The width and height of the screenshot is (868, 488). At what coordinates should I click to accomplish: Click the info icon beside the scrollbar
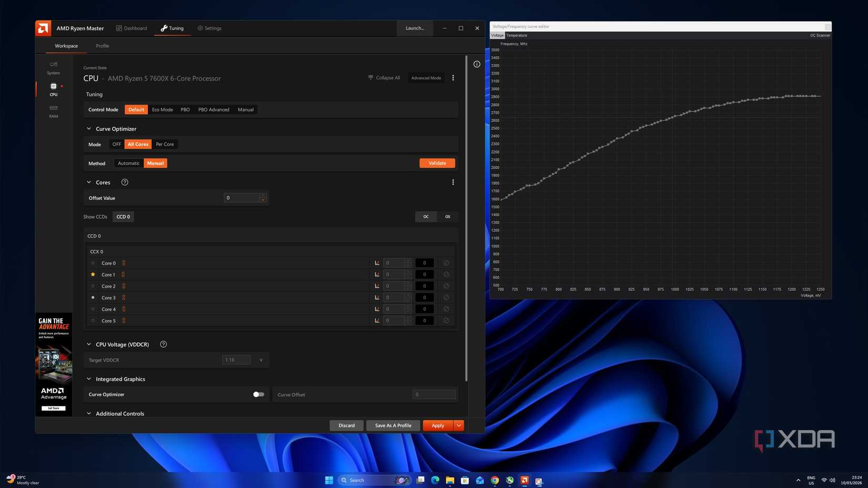click(x=477, y=64)
